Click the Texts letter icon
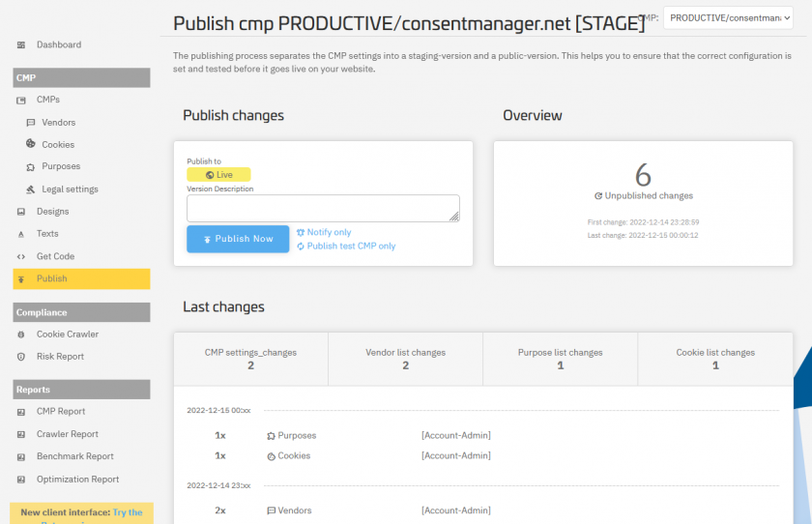This screenshot has width=812, height=524. click(x=21, y=234)
